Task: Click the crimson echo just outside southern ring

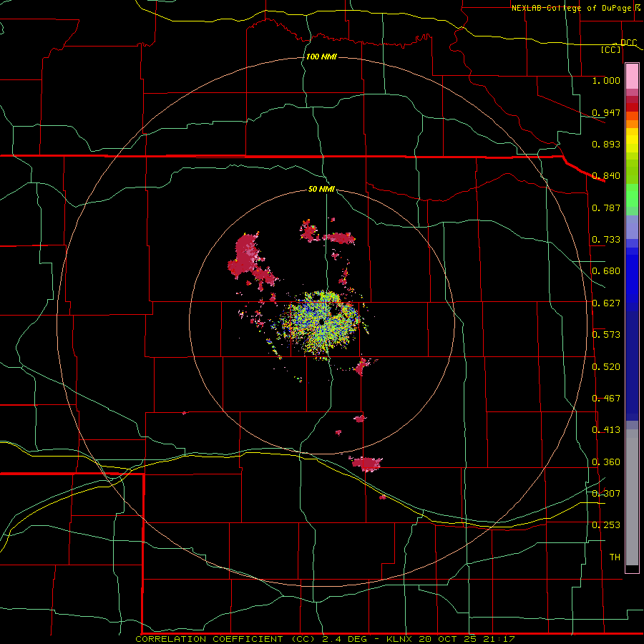Action: tap(366, 463)
